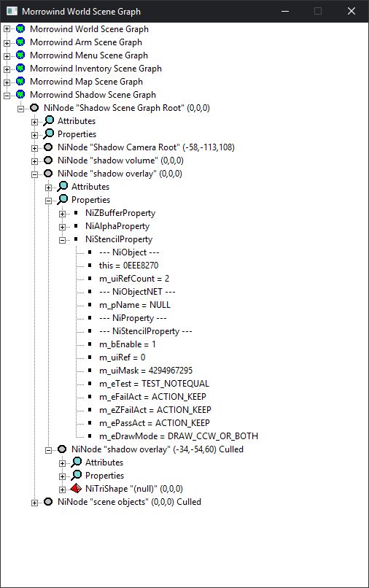Click the red NiTriShape icon
This screenshot has width=369, height=588.
pyautogui.click(x=76, y=488)
